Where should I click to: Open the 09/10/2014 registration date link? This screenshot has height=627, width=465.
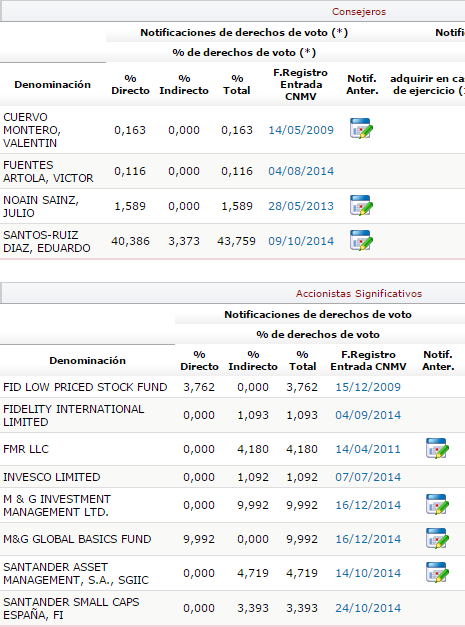(301, 241)
